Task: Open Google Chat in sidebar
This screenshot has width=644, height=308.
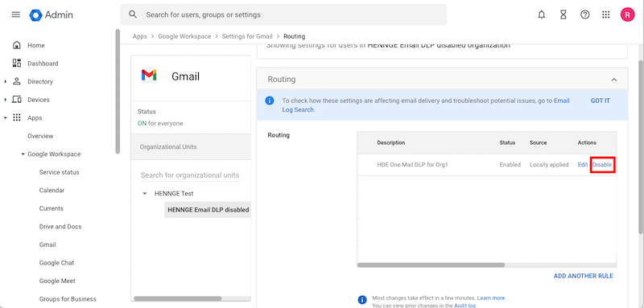Action: [x=56, y=263]
